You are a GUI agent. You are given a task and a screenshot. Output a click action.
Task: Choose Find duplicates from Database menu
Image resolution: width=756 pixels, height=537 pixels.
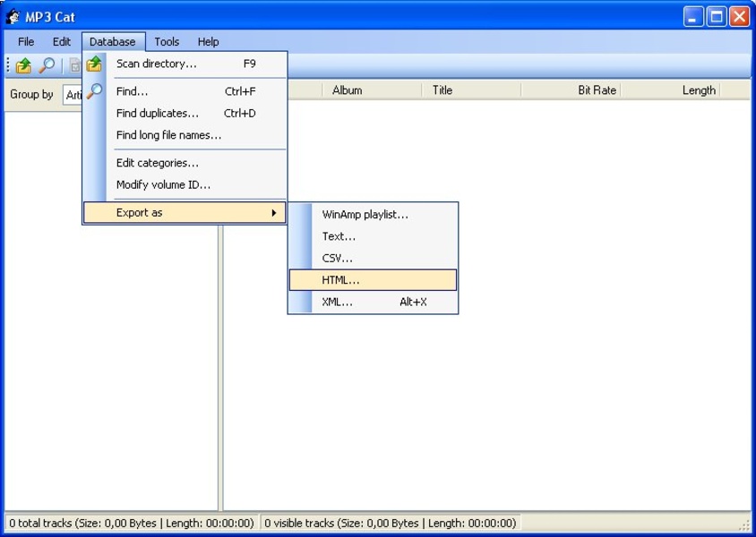[158, 114]
